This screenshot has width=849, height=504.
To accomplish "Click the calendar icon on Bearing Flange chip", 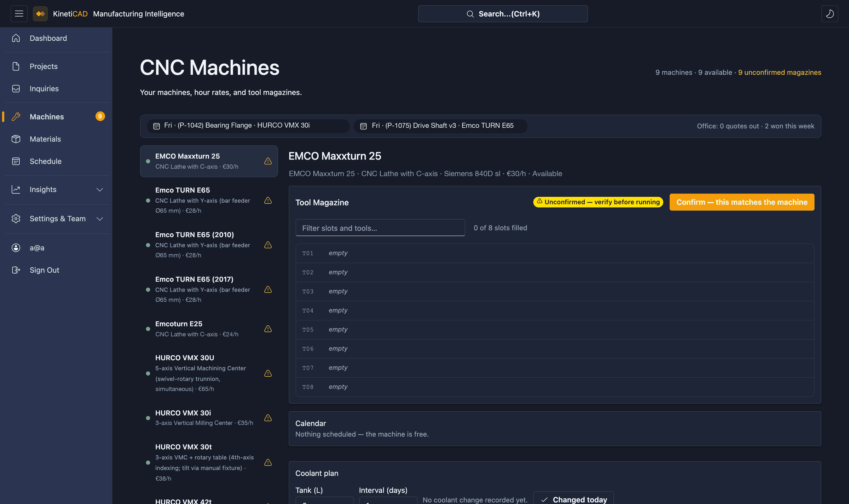I will point(156,126).
